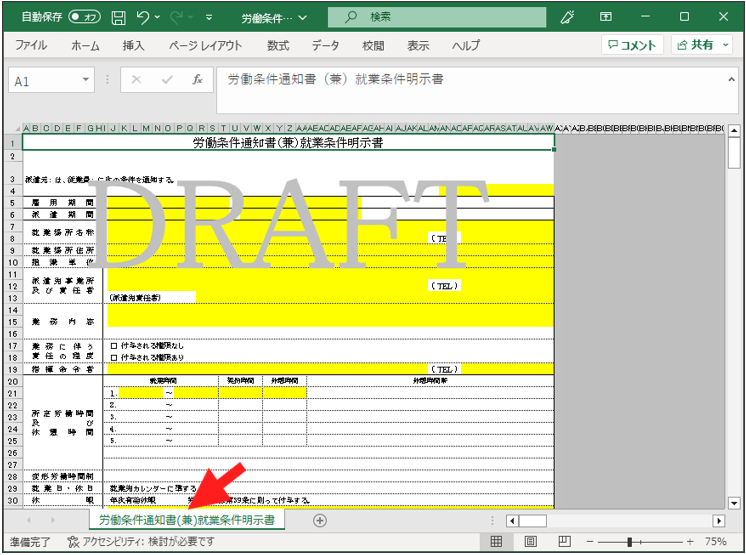Click the vertical scrollbar up arrow
Viewport: 746px width, 555px height.
click(x=734, y=130)
